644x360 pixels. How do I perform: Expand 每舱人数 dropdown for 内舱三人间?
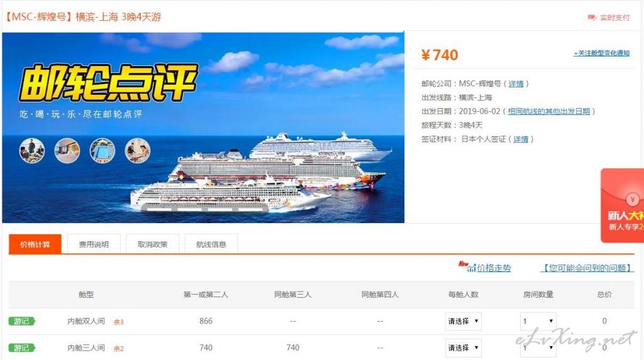point(464,347)
